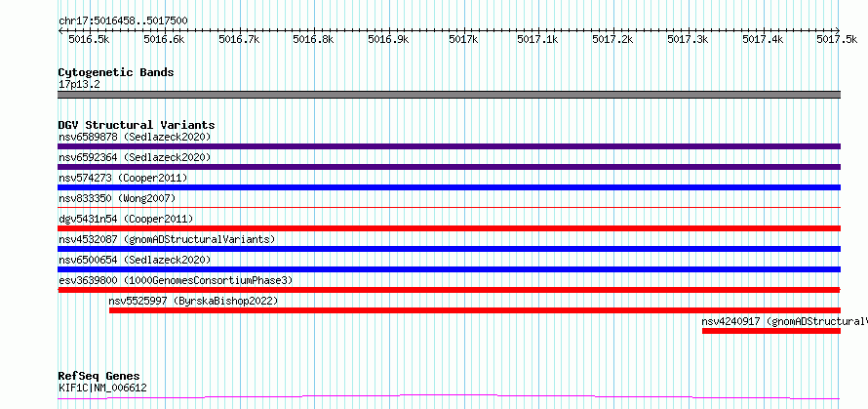Screen dimensions: 868x409
Task: Click the 17p13.2 band label
Action: 79,85
